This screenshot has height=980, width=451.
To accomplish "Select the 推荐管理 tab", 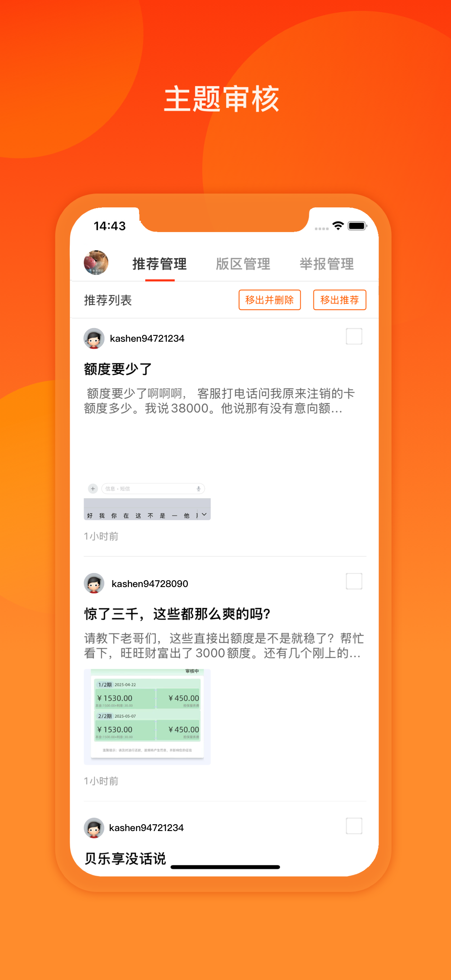I will (160, 264).
